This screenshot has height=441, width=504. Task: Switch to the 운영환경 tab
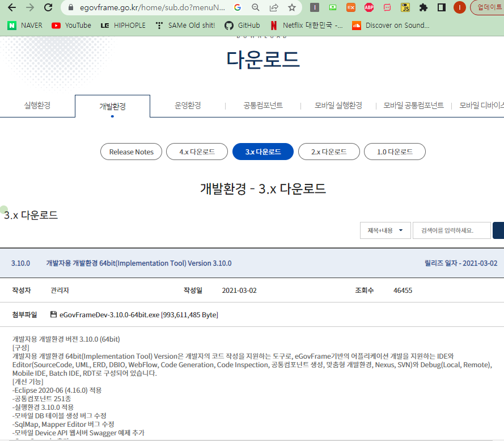188,106
